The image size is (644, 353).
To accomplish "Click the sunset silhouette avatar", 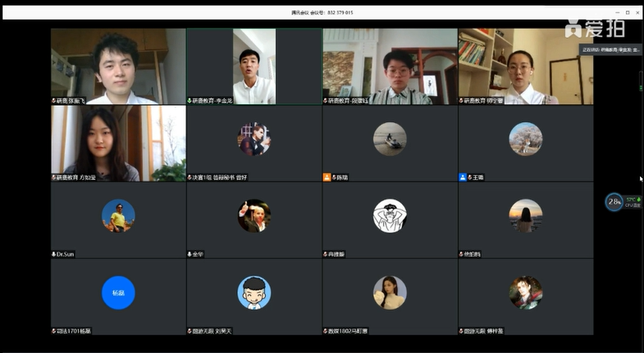I will 525,216.
